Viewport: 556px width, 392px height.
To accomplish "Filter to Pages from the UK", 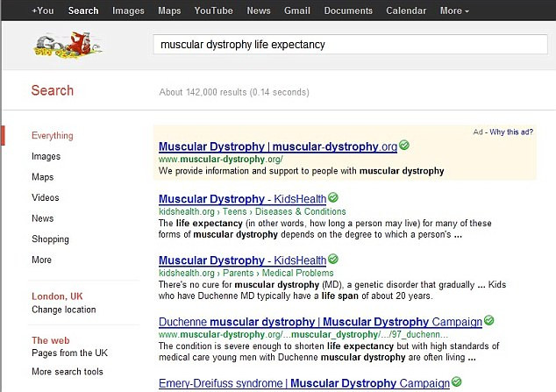I will click(x=69, y=353).
